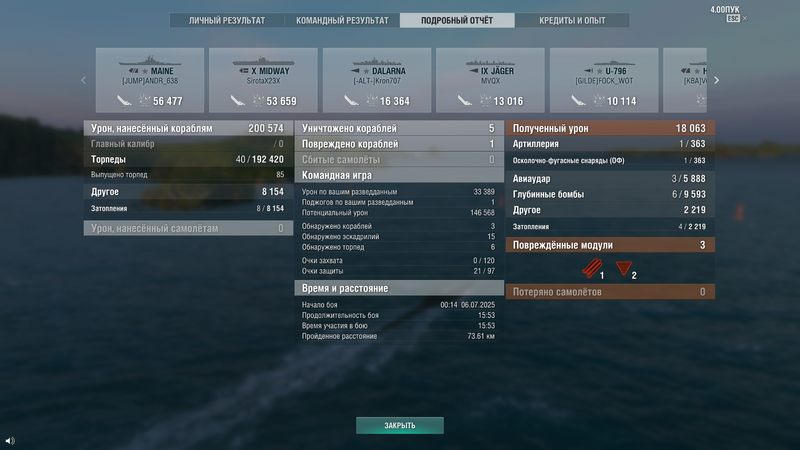Click the Maine ship silhouette icon

click(x=149, y=61)
